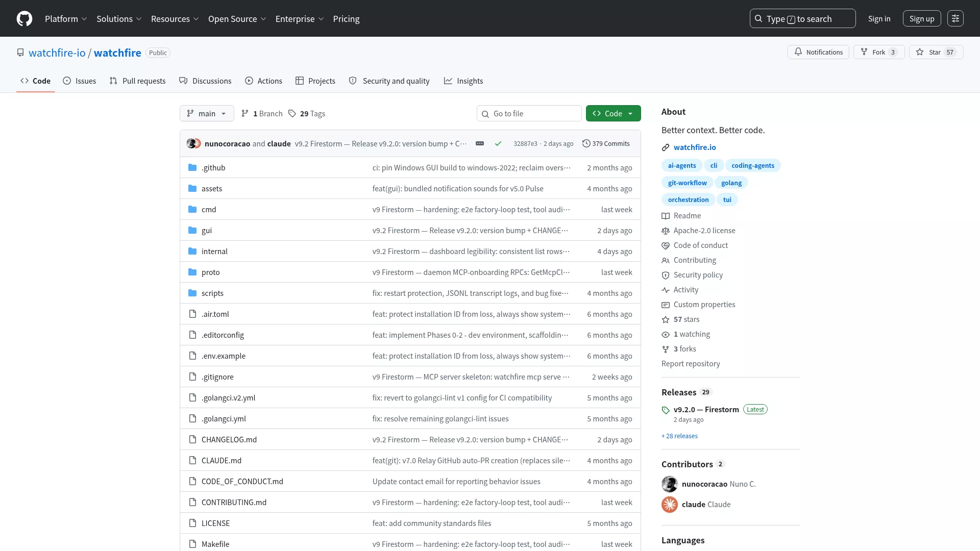Open the CLAUDE.md file
Screen dimensions: 980x551
point(222,461)
